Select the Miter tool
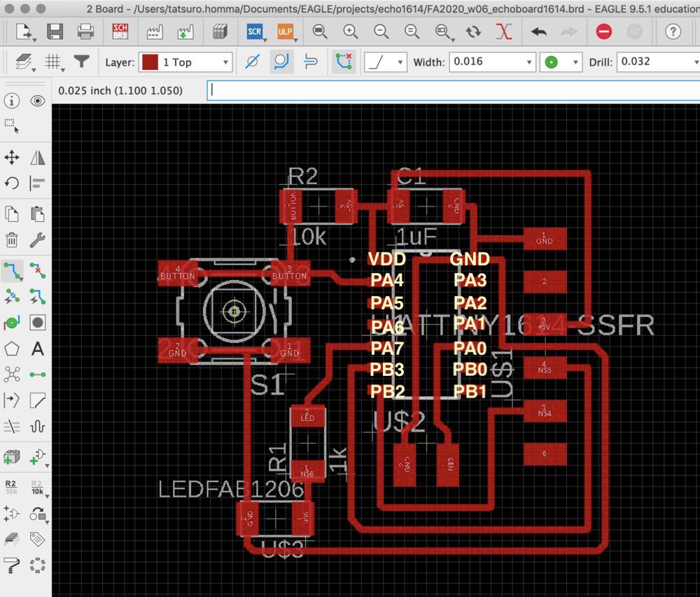 (x=38, y=400)
